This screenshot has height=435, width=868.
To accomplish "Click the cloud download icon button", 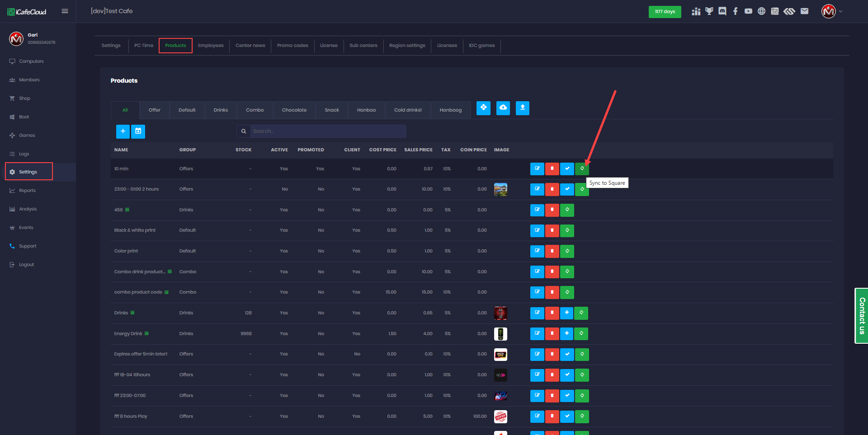I will [503, 108].
